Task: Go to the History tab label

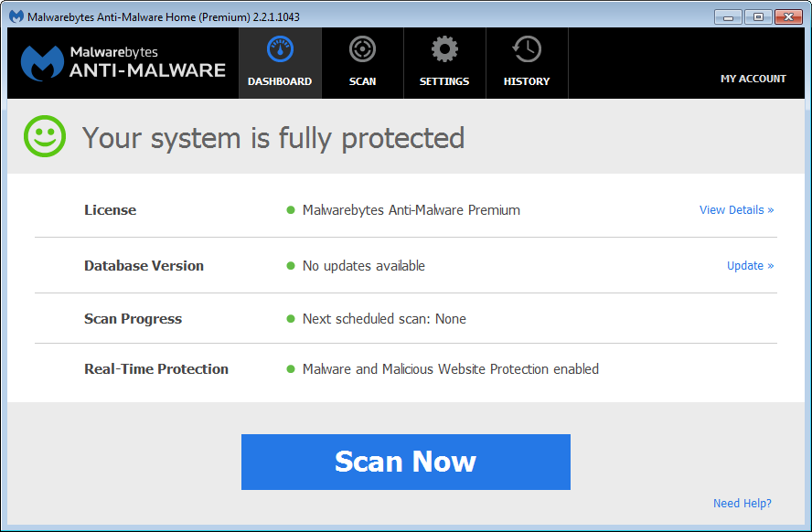Action: [527, 81]
